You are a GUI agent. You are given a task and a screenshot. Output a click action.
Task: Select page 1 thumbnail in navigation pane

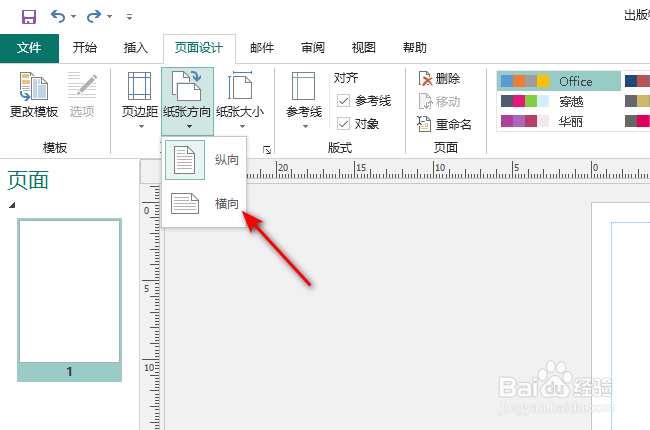[69, 300]
